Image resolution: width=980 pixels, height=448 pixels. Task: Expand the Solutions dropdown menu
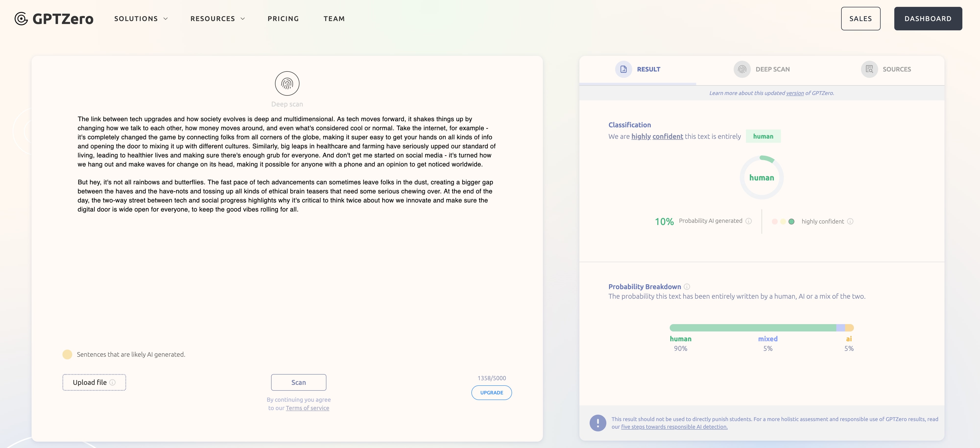pos(141,19)
